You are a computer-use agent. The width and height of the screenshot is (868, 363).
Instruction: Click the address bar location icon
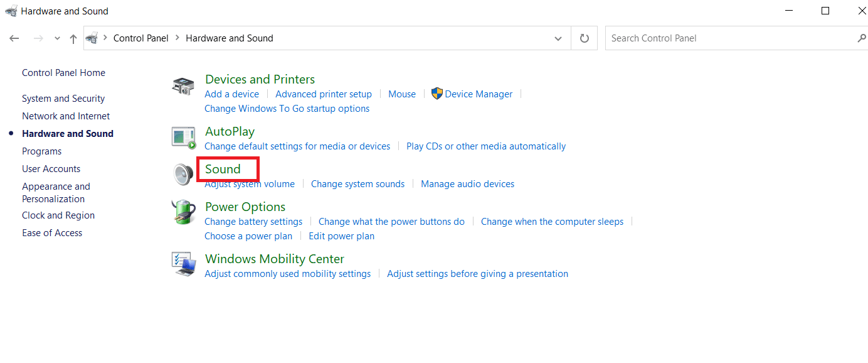point(93,38)
